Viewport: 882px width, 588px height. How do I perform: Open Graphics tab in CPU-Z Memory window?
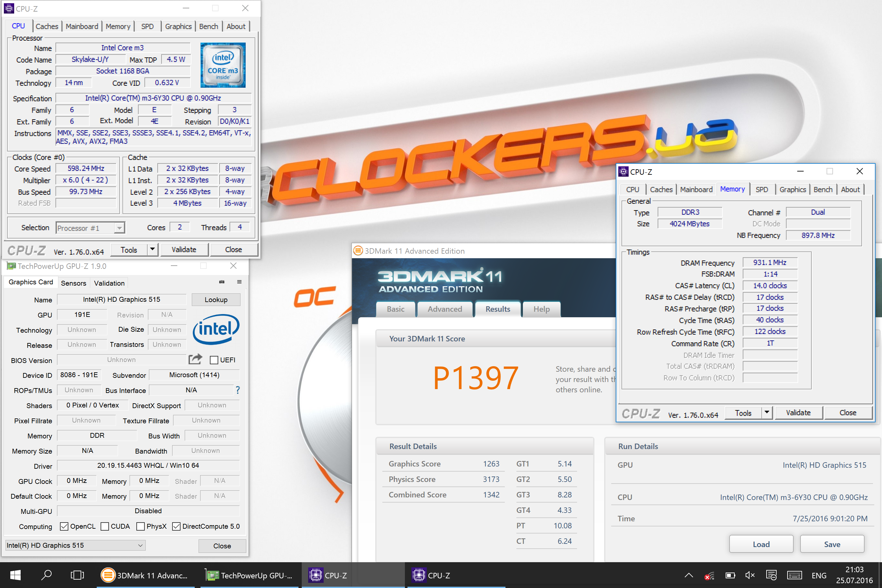pyautogui.click(x=792, y=189)
